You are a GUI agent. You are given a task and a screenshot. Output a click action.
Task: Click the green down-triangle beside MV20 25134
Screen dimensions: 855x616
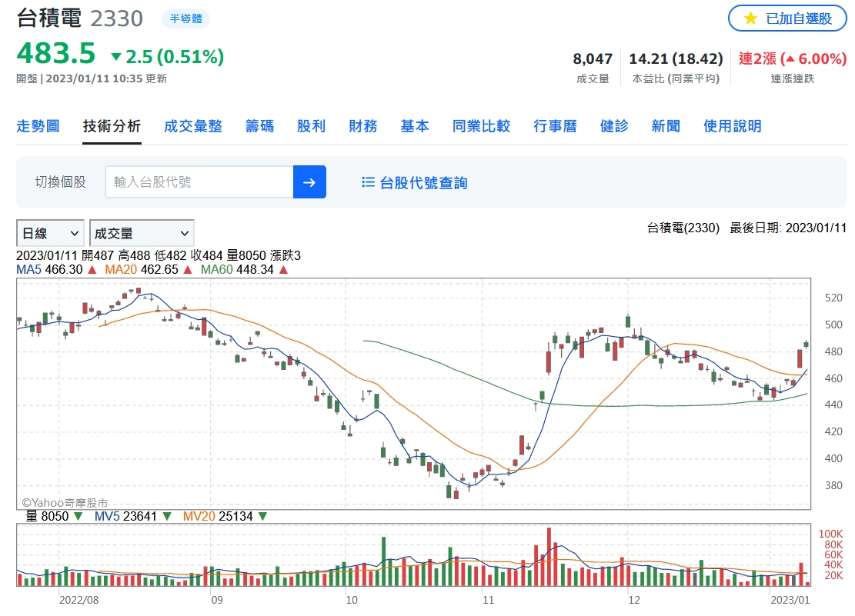(x=263, y=516)
